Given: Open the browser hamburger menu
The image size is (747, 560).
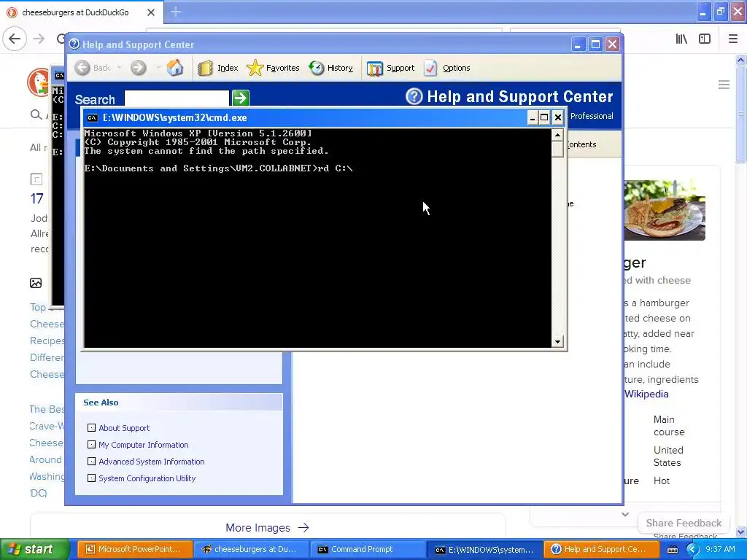Looking at the screenshot, I should pos(733,39).
